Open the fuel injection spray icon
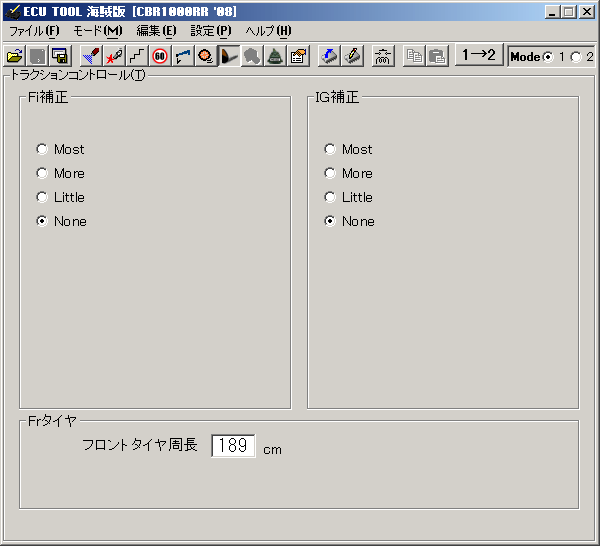 coord(91,56)
